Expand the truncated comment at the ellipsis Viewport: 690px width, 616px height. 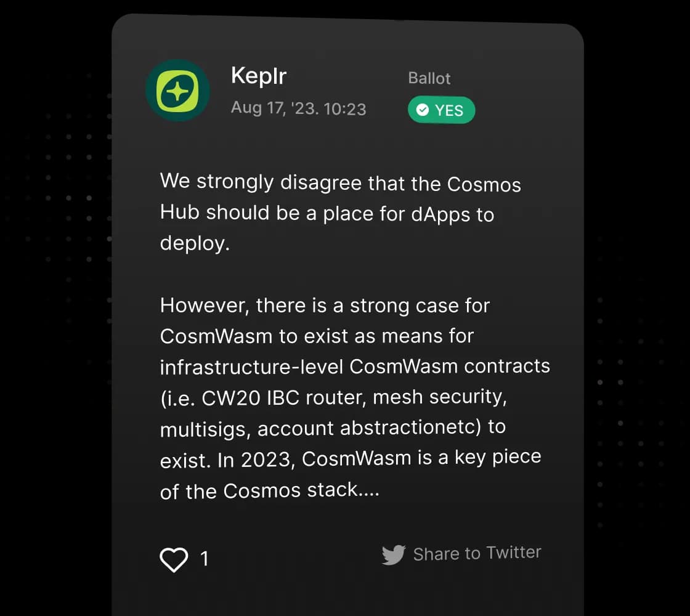click(368, 490)
